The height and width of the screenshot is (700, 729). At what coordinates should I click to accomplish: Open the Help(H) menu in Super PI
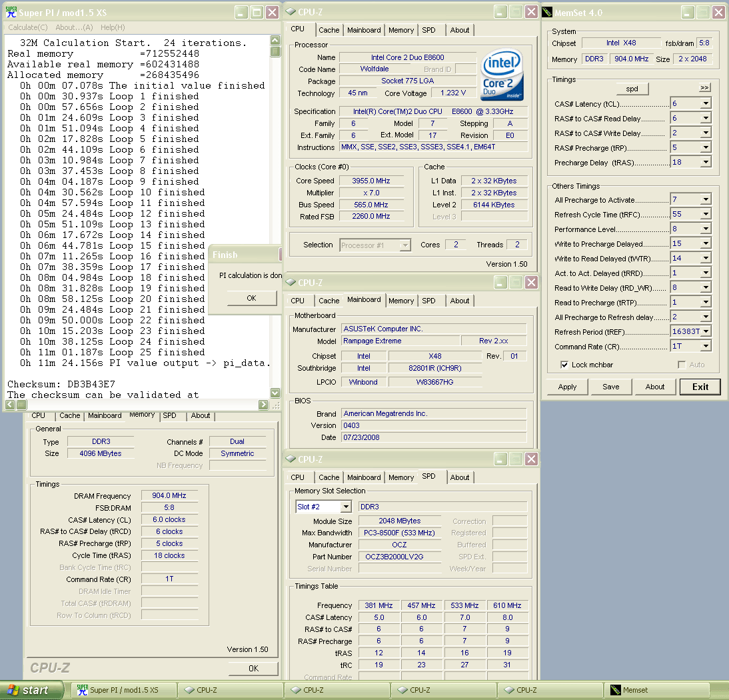(113, 27)
